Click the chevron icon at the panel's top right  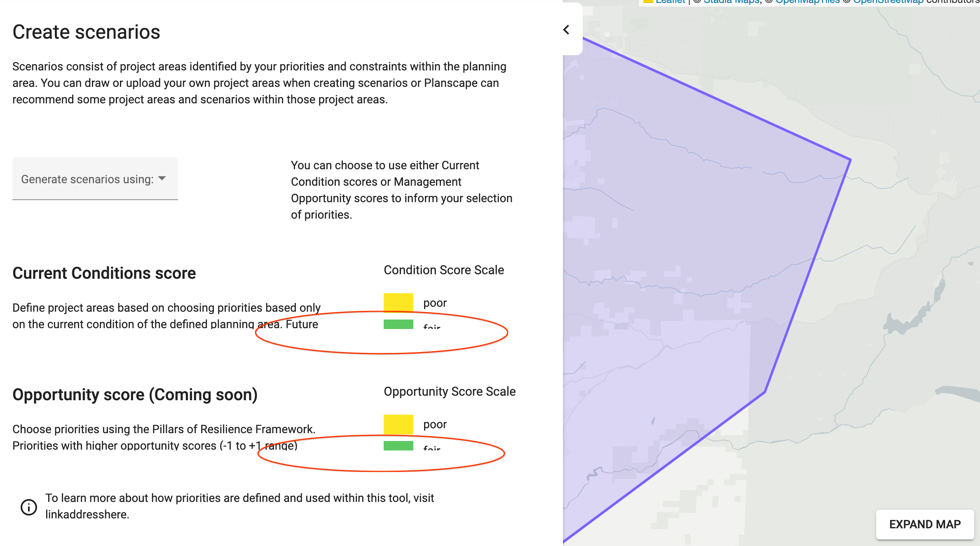566,29
